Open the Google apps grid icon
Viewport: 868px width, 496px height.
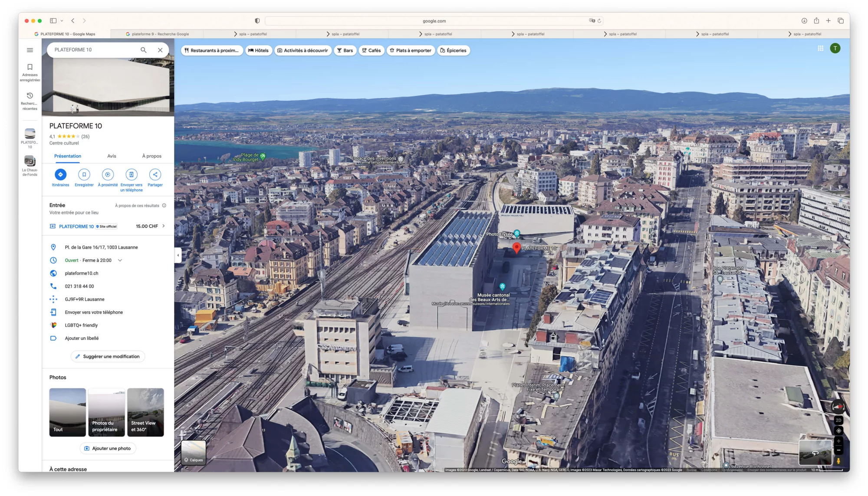820,49
